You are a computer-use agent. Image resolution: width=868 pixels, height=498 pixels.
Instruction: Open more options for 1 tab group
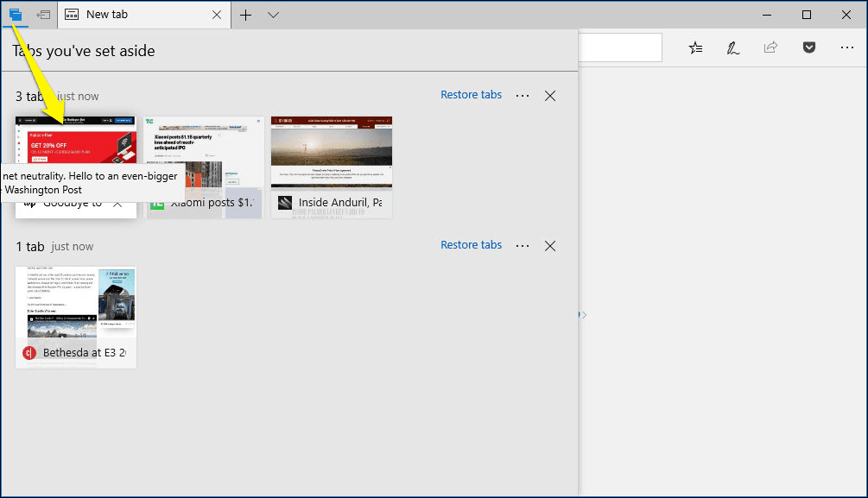point(523,246)
